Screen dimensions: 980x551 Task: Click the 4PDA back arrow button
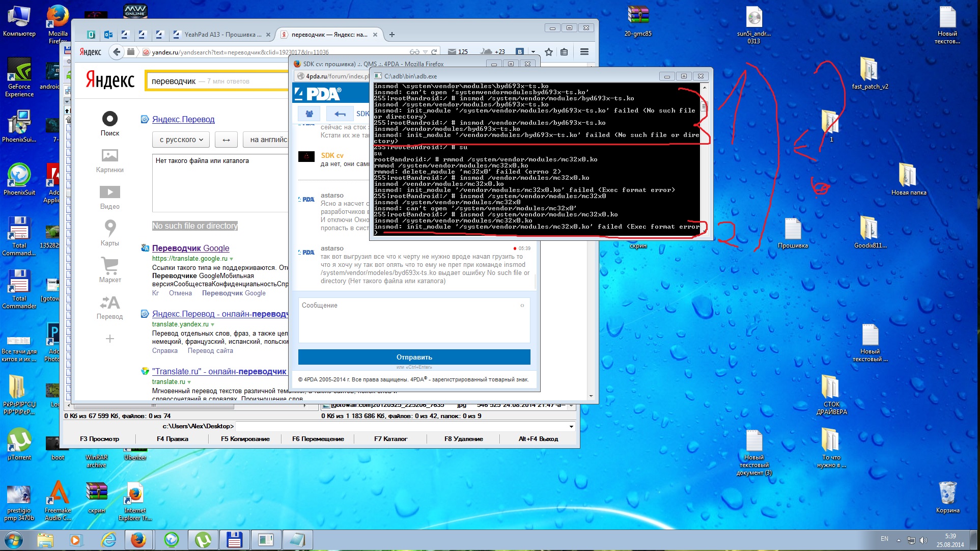(x=340, y=114)
